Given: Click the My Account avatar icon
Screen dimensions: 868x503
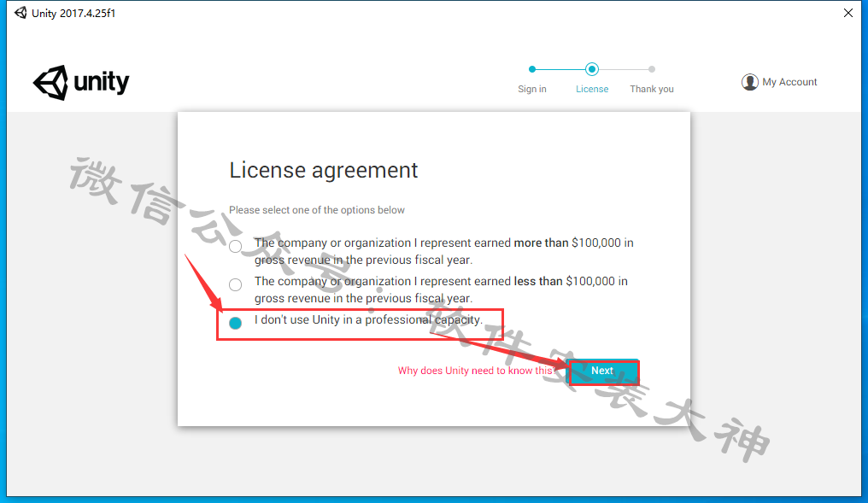Looking at the screenshot, I should point(749,82).
